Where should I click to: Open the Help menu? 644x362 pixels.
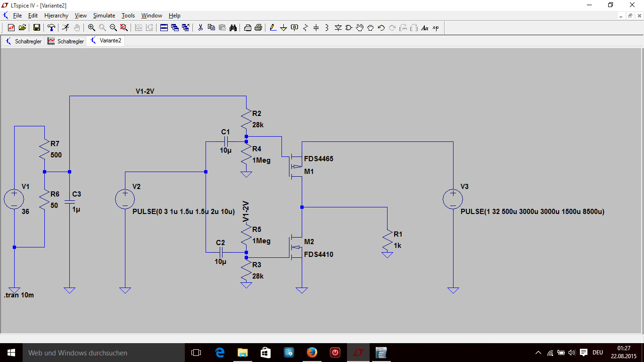174,16
